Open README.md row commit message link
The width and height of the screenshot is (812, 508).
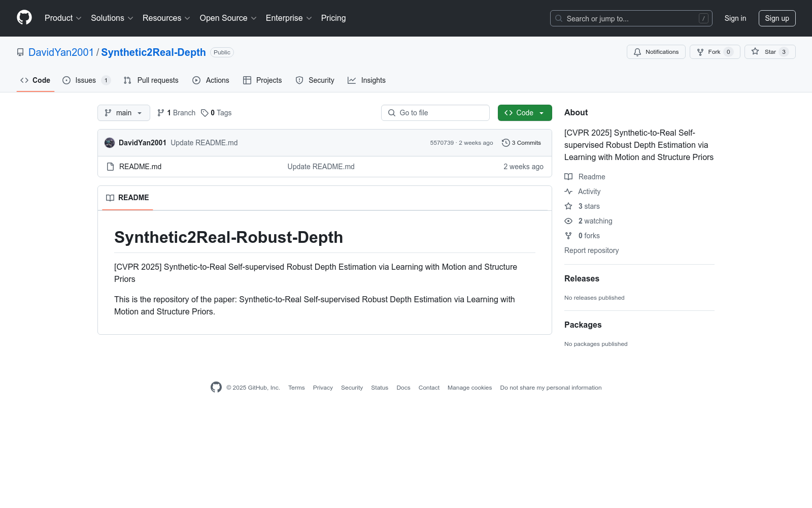coord(321,167)
